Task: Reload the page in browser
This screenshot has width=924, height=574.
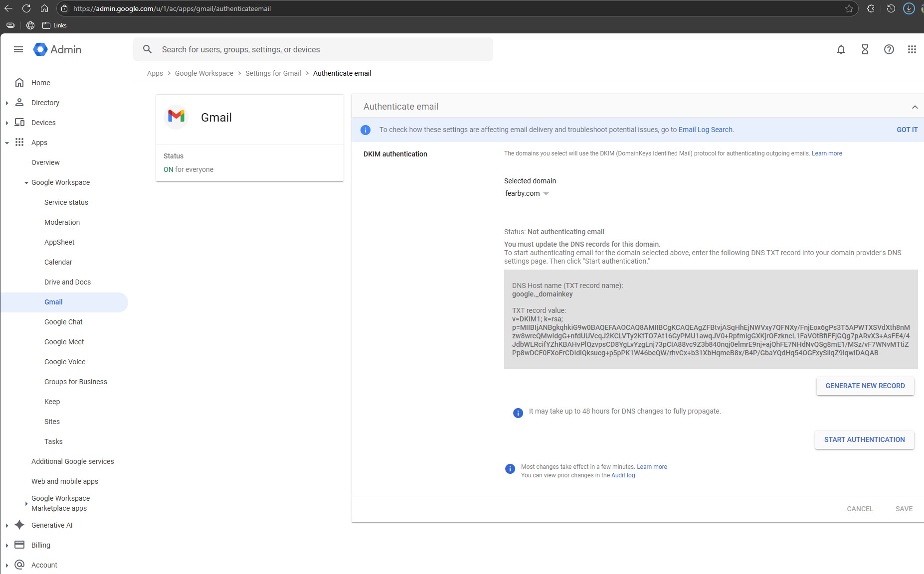Action: (x=26, y=8)
